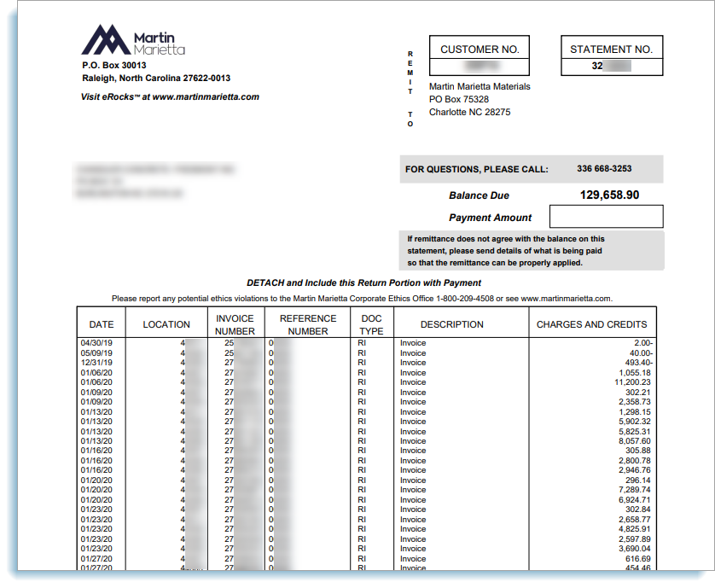Click the DOC TYPE column header
Screen dimensions: 715x588
point(371,324)
